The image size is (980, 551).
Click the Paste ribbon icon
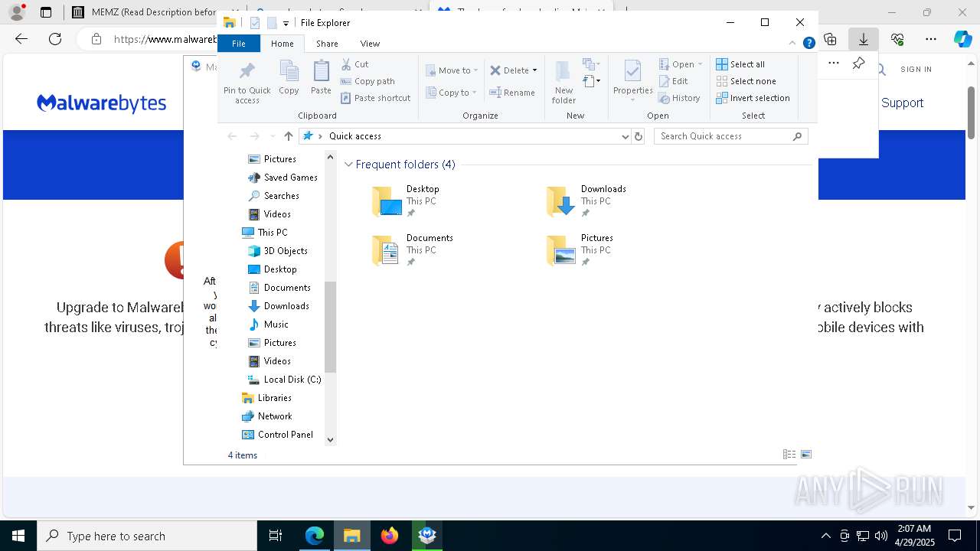321,77
